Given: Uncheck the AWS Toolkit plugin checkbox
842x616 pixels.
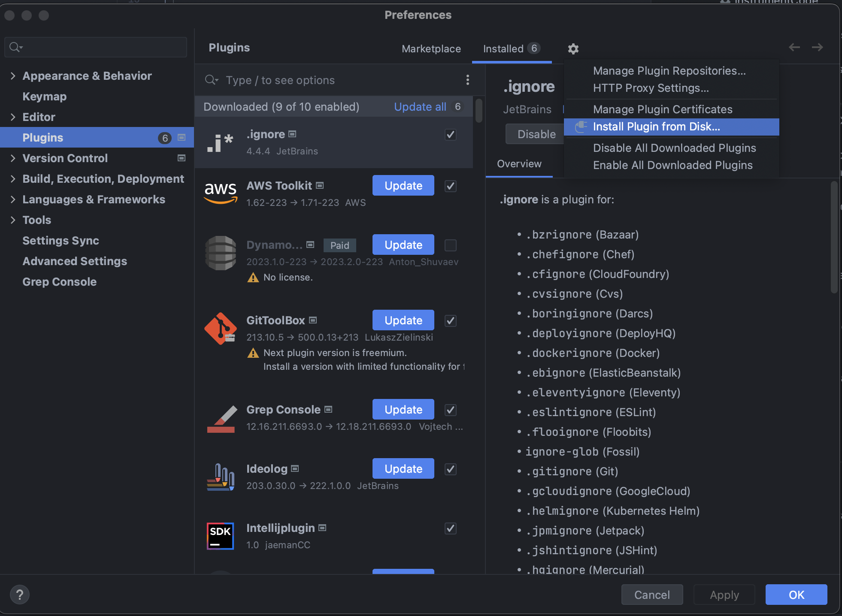Looking at the screenshot, I should 450,186.
